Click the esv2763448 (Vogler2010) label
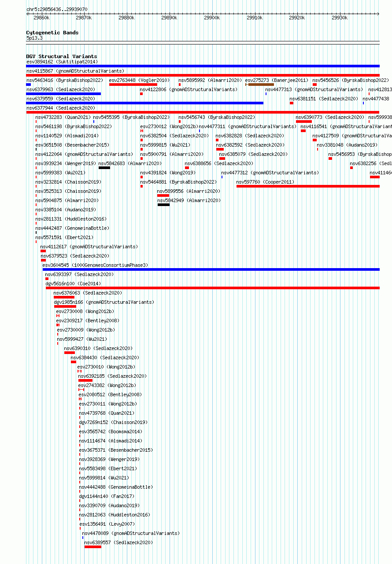 pyautogui.click(x=139, y=81)
